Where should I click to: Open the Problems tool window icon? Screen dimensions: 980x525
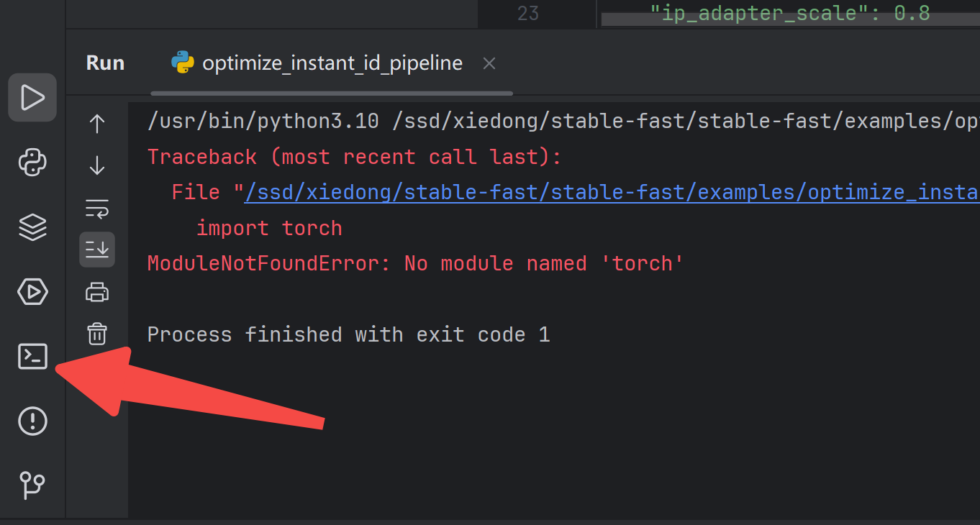click(x=32, y=421)
